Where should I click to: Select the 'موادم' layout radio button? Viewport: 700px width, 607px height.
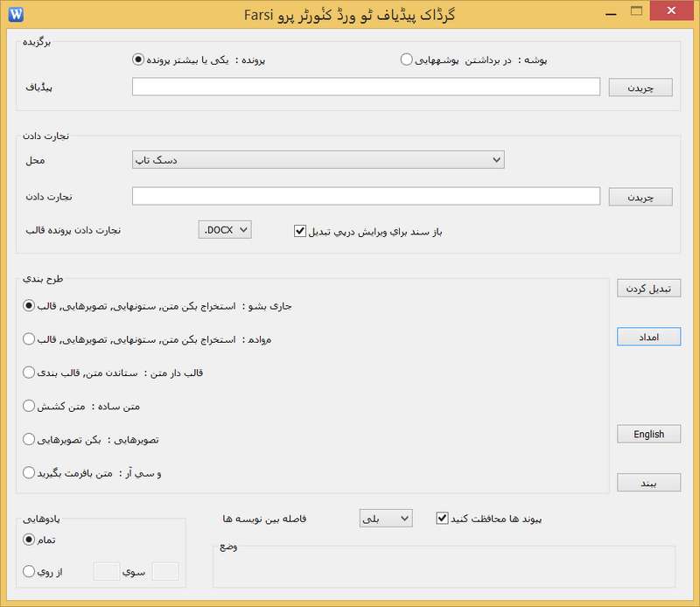[x=29, y=338]
